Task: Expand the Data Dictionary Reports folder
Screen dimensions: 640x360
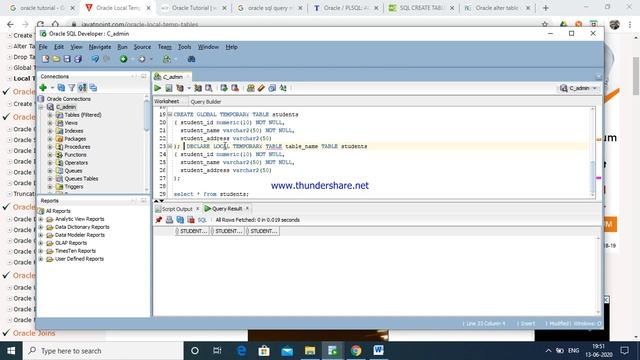Action: (40, 227)
